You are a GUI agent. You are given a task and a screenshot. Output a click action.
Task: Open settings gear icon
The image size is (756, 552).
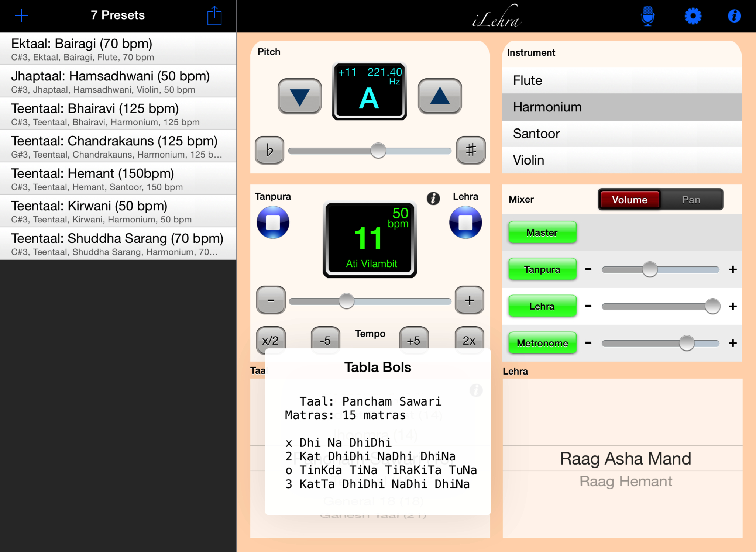tap(693, 16)
